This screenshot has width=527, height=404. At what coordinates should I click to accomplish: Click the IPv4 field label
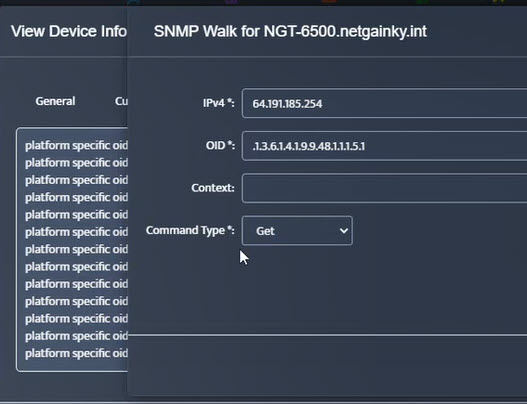pos(218,103)
